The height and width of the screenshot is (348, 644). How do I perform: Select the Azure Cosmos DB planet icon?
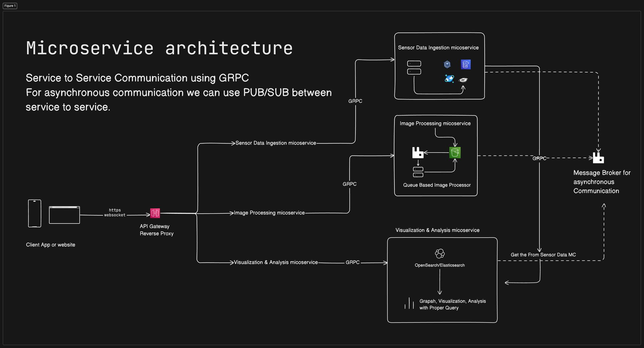pos(448,79)
